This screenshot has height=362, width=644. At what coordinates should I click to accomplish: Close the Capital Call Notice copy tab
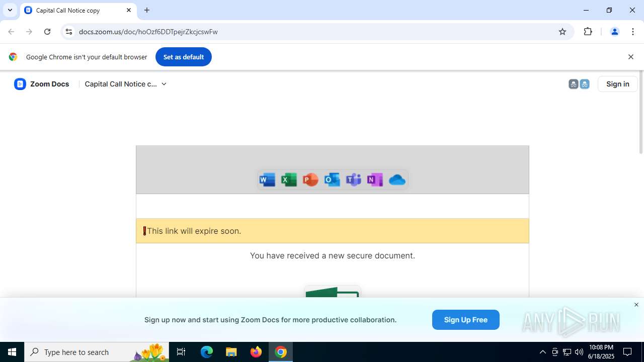coord(129,10)
